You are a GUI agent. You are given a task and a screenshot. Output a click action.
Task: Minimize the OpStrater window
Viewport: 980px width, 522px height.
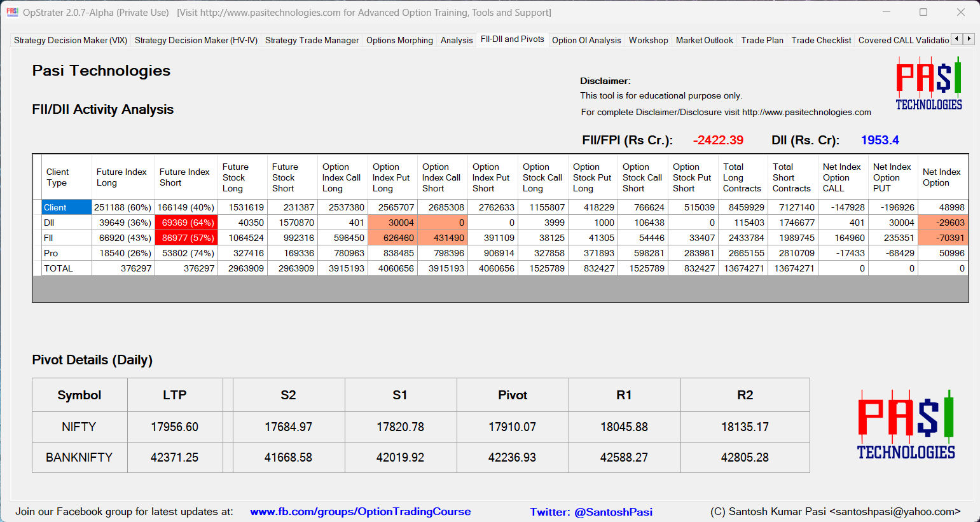887,12
